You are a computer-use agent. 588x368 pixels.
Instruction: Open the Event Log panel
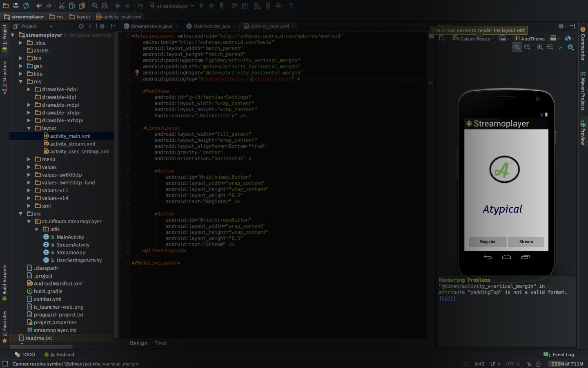coord(559,355)
